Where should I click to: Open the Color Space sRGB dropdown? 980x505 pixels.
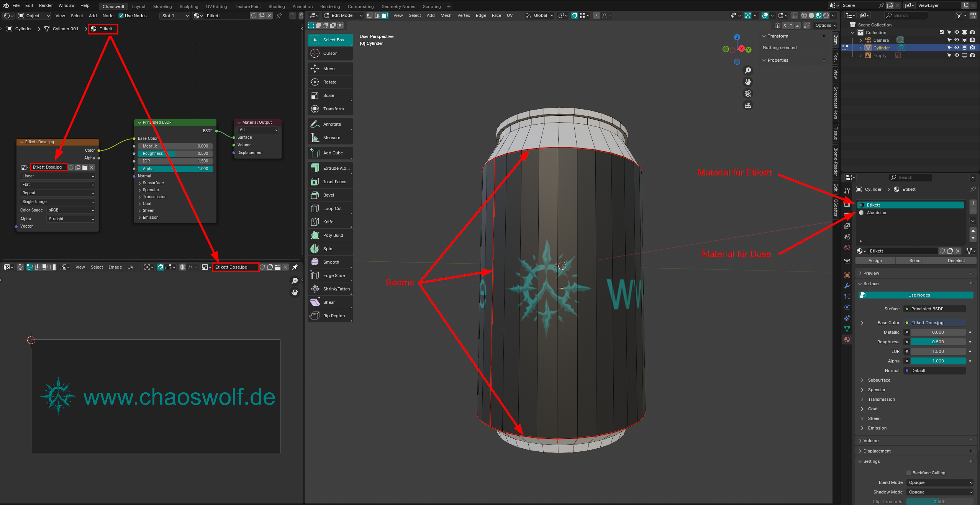click(x=71, y=210)
